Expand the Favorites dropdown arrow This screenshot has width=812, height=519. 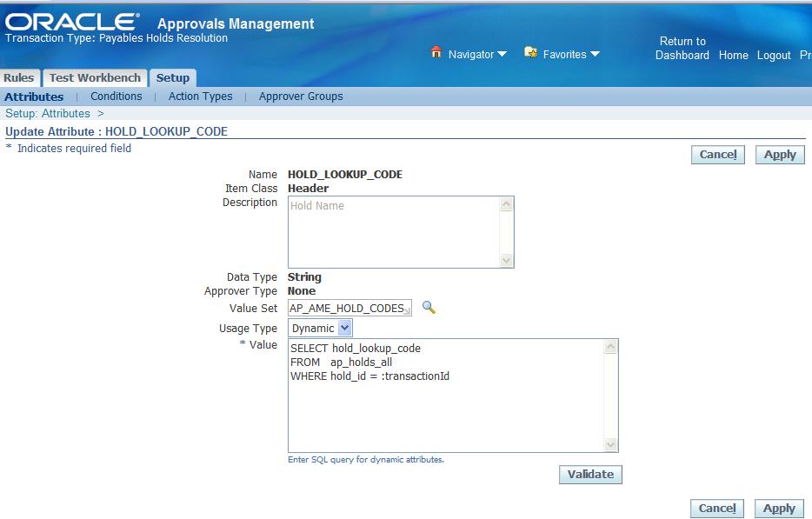tap(595, 55)
